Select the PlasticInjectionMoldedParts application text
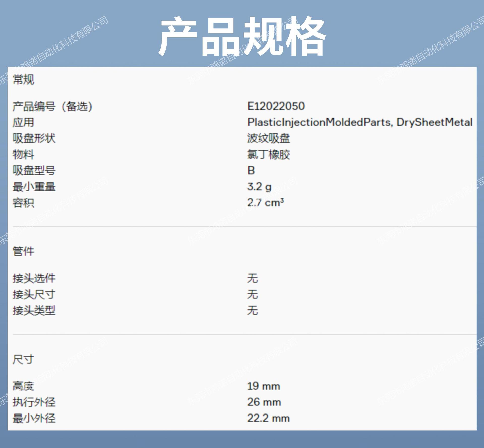484x448 pixels. click(x=319, y=122)
